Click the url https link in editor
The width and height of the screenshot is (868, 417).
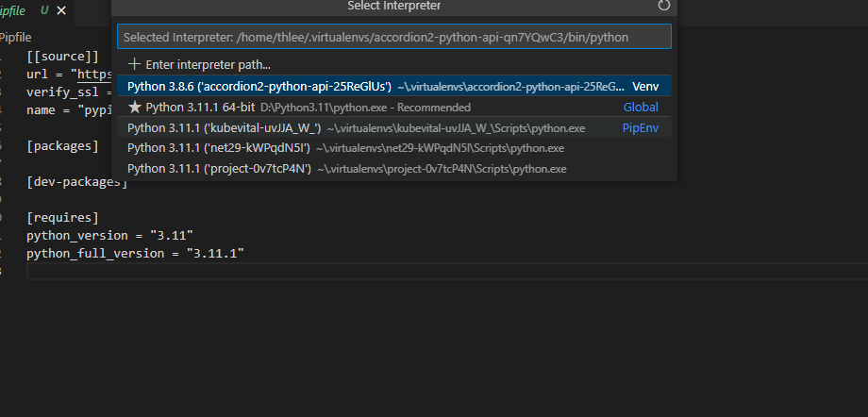tap(96, 75)
